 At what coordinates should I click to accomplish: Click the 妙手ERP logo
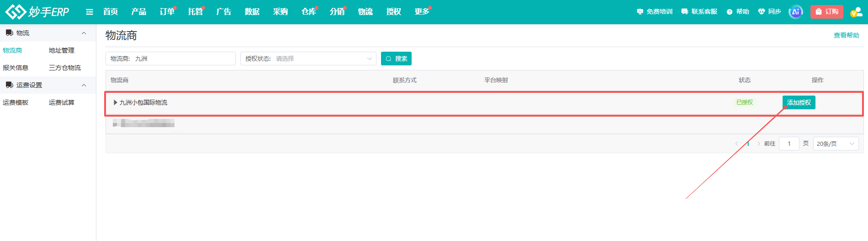[37, 11]
